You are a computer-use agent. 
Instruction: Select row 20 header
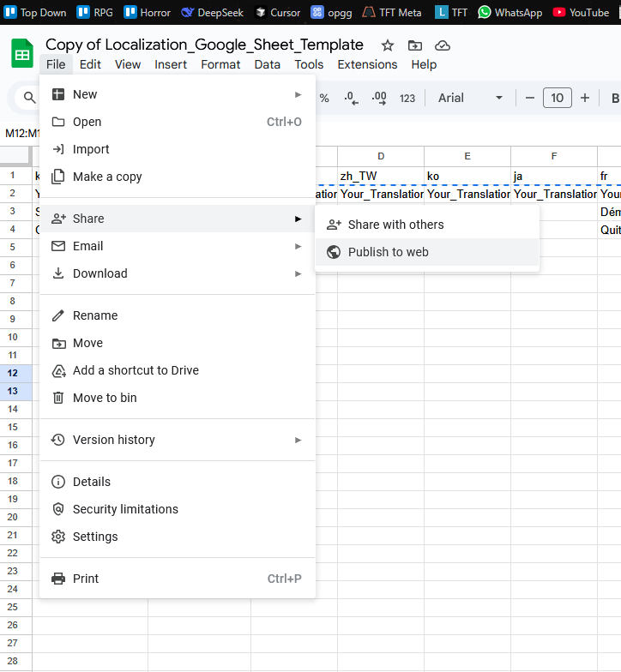coord(15,517)
